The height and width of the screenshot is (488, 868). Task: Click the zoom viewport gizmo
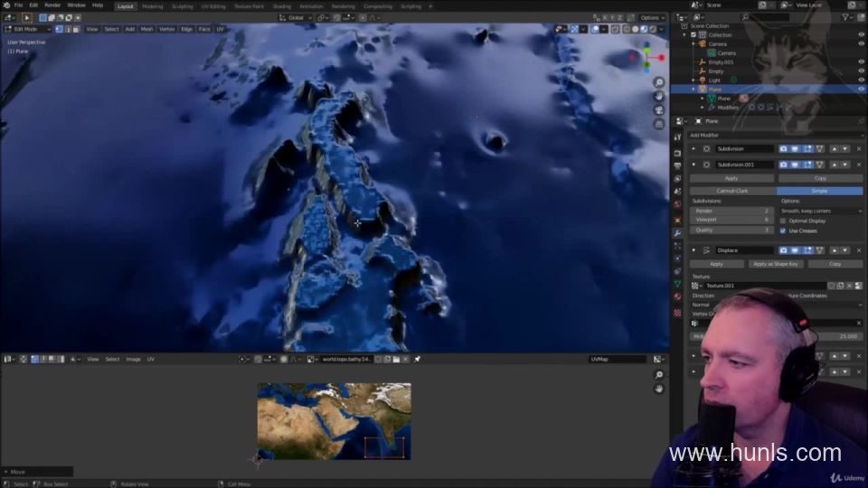[659, 82]
